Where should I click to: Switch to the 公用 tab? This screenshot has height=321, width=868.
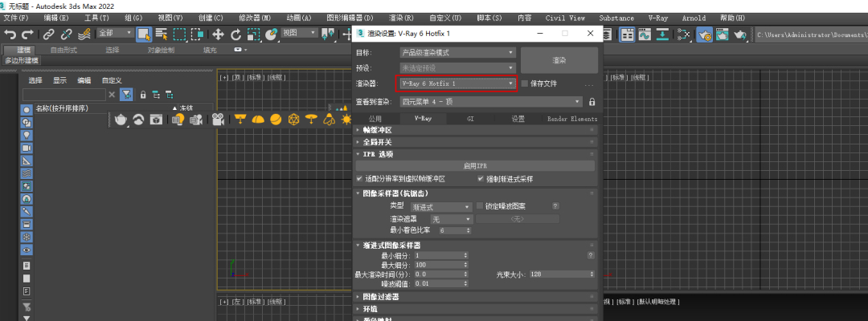pyautogui.click(x=375, y=118)
